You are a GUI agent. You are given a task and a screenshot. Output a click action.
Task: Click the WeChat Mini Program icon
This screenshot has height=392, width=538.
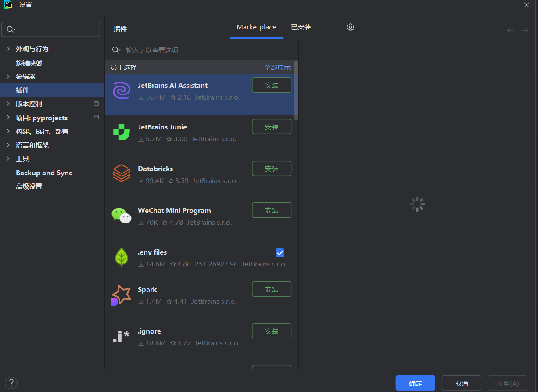122,216
